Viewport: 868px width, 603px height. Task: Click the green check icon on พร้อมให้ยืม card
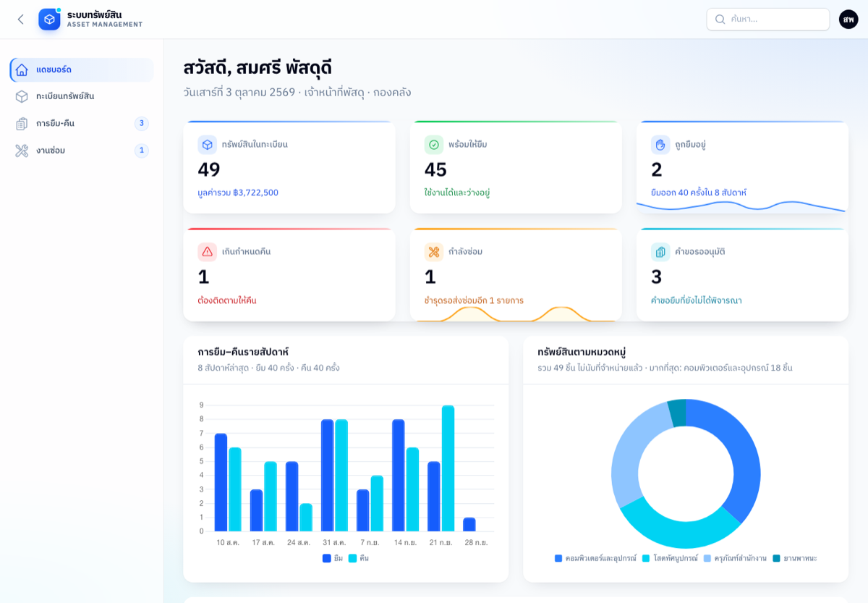434,145
